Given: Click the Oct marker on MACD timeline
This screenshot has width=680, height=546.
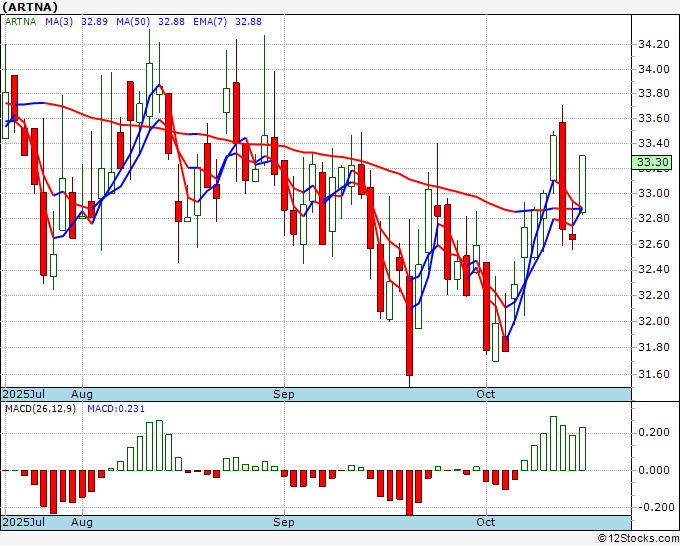Looking at the screenshot, I should [485, 522].
